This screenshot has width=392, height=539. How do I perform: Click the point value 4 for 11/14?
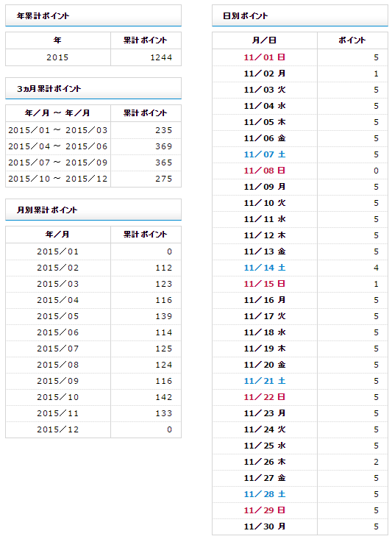click(x=376, y=268)
